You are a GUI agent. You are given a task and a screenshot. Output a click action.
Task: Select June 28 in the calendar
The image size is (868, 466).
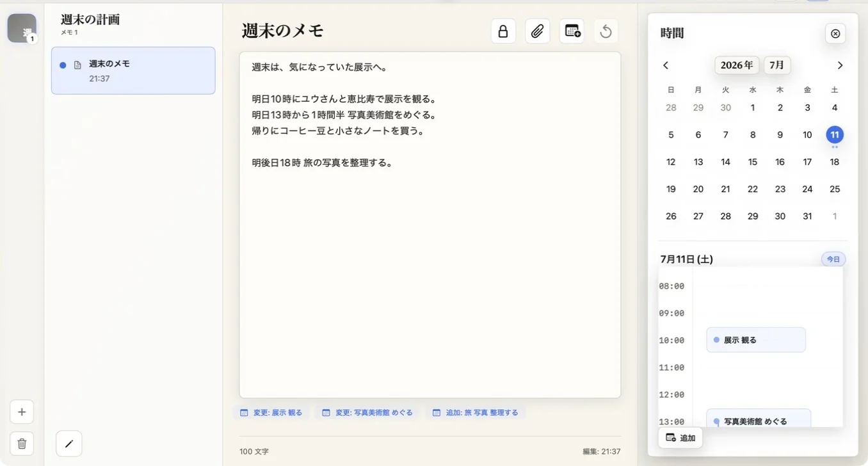pyautogui.click(x=671, y=108)
